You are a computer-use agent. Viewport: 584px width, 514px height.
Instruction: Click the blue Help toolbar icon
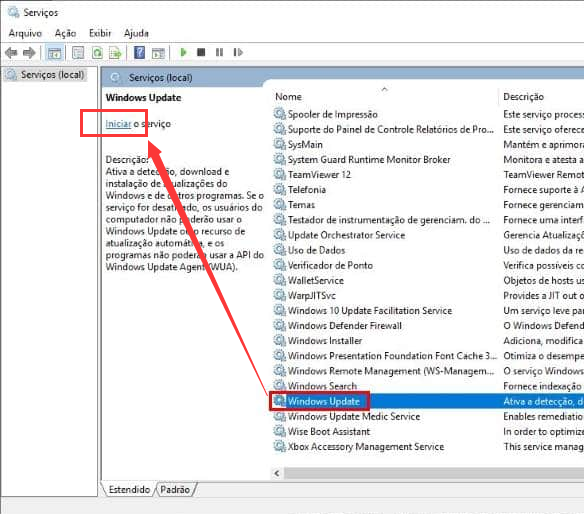[x=139, y=53]
